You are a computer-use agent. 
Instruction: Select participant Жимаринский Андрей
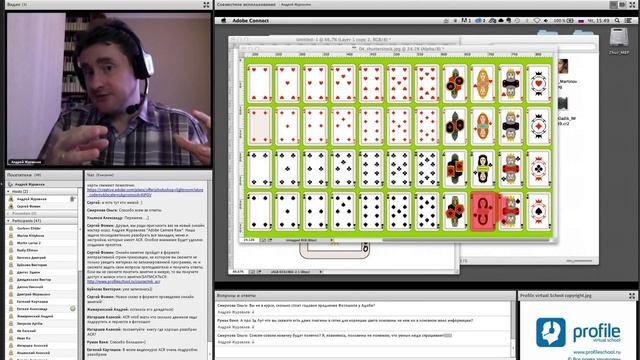tap(41, 316)
